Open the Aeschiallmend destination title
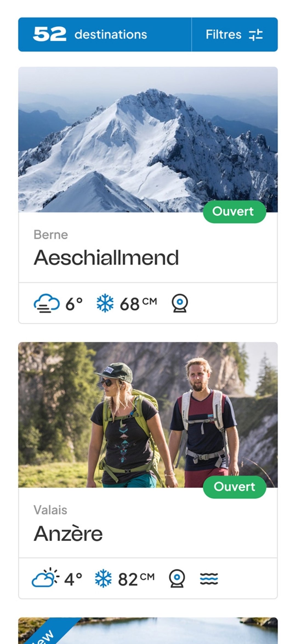This screenshot has height=644, width=296. pos(106,258)
